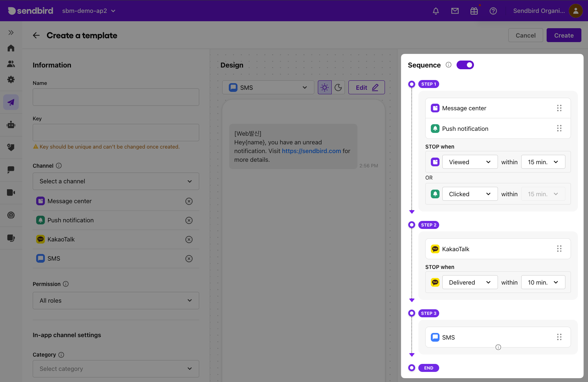Switch preview to dark mode moon icon
Screen dimensions: 588x382
338,87
